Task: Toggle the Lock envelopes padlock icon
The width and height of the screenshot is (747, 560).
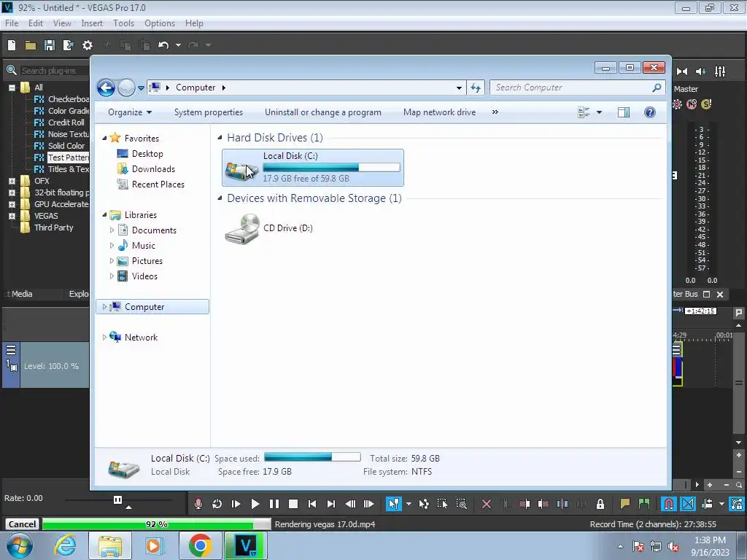Action: click(x=600, y=504)
